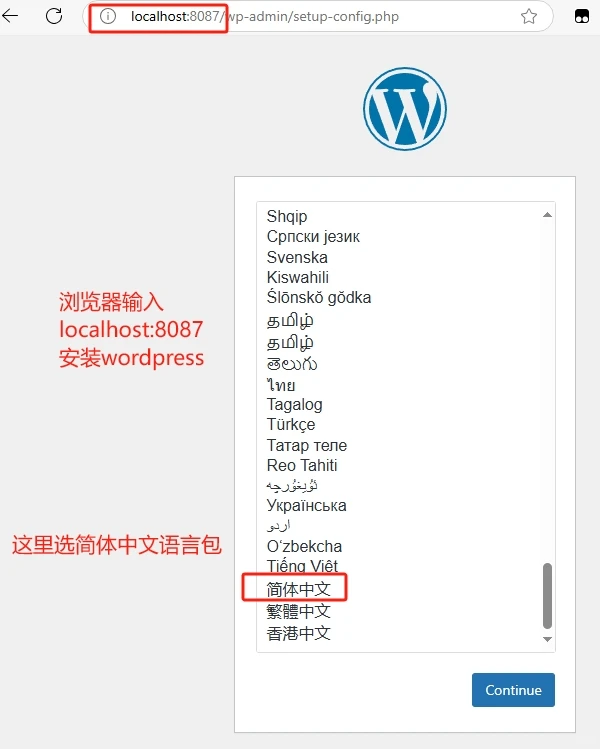Choose ไทย language option
Viewport: 600px width, 749px height.
(281, 385)
